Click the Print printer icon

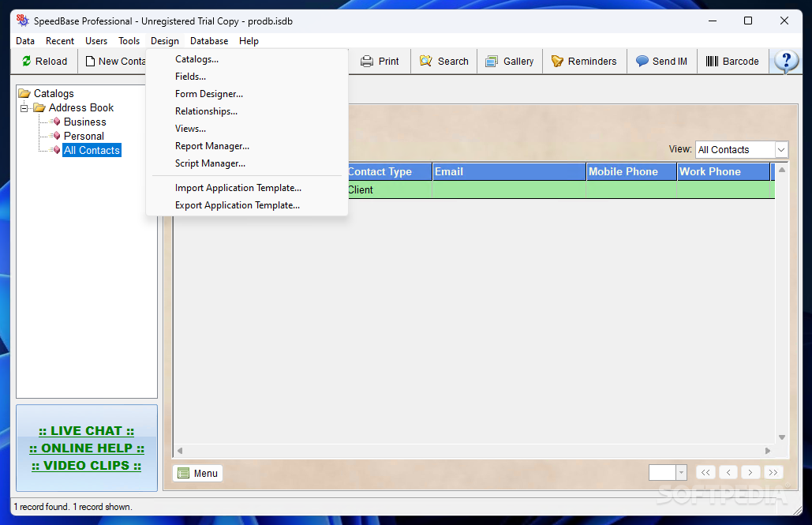tap(367, 61)
